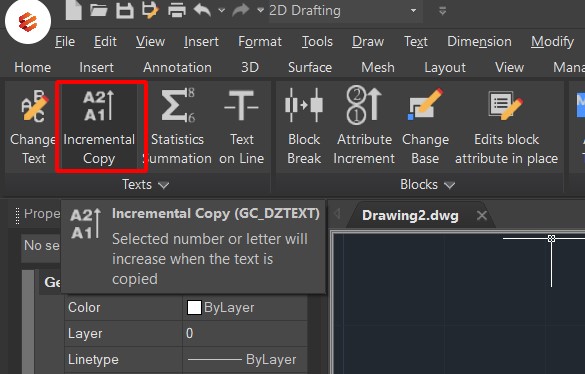Open the Format menu
Screen dimensions: 585x374
click(260, 41)
